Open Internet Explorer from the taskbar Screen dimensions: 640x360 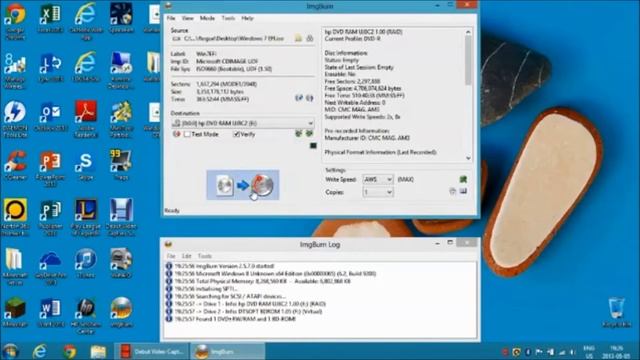click(40, 351)
